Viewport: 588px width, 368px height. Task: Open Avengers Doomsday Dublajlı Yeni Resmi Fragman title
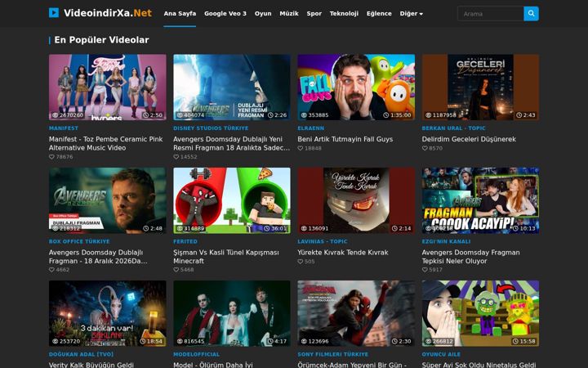coord(231,143)
